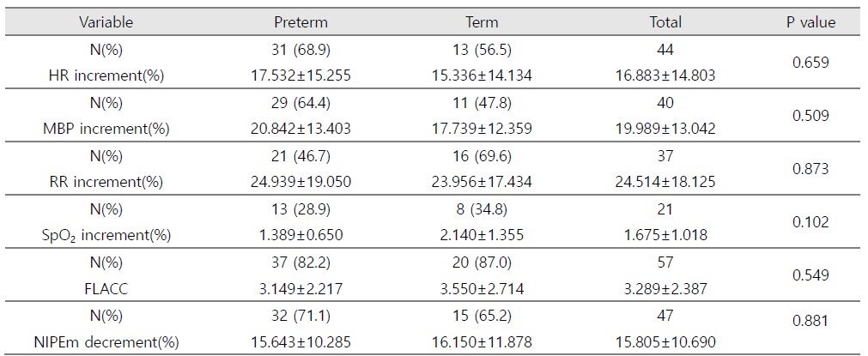Click the SpO2 increment(%) row label

coord(106,235)
